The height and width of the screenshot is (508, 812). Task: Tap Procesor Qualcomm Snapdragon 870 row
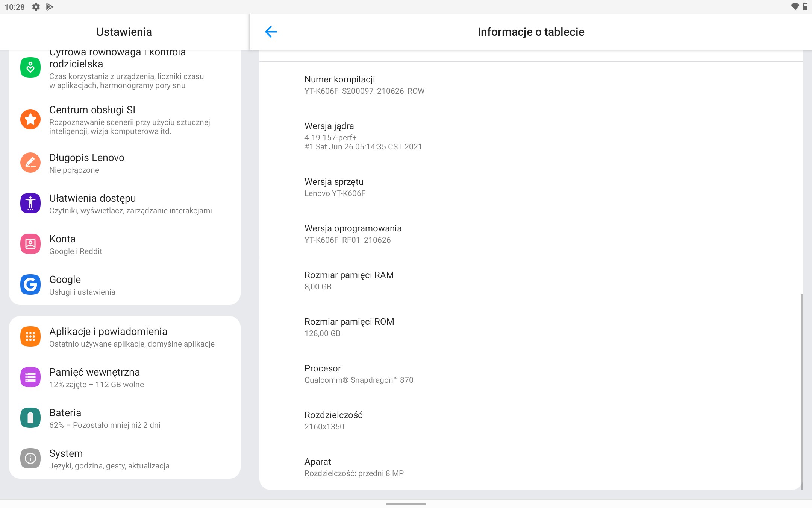tap(531, 374)
